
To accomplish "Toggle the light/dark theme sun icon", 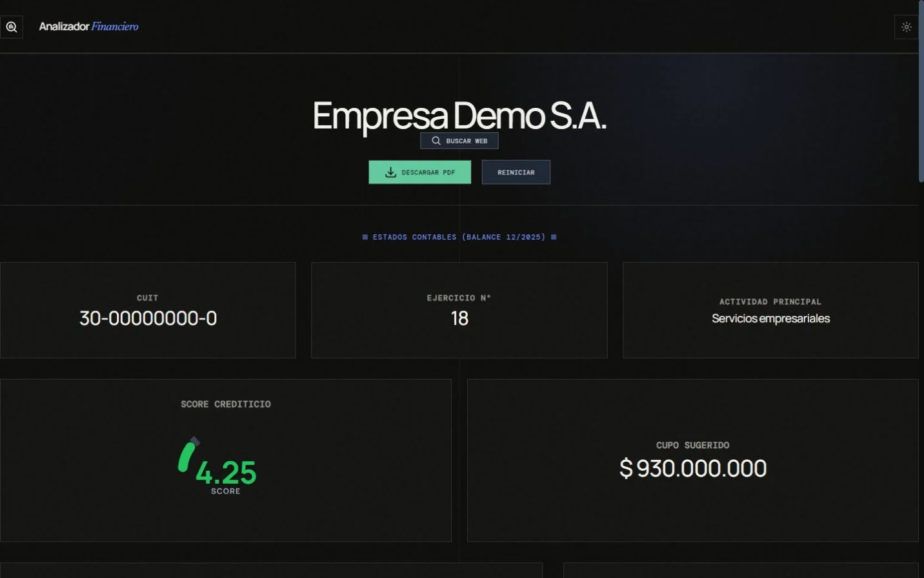I will coord(906,27).
